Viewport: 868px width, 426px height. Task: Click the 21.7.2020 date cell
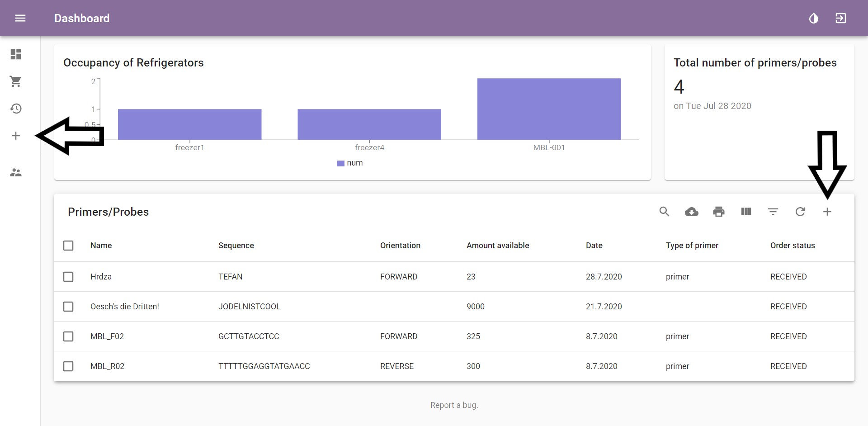604,307
